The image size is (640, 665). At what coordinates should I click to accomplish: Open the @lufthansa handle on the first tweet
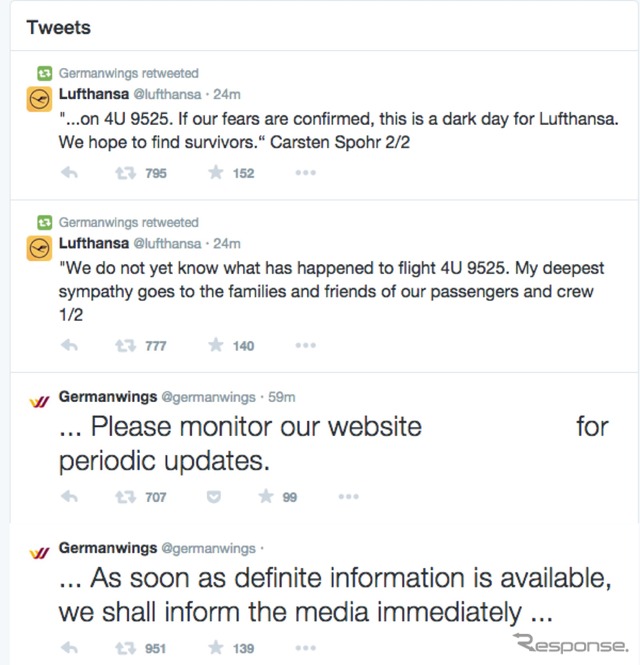pyautogui.click(x=168, y=94)
